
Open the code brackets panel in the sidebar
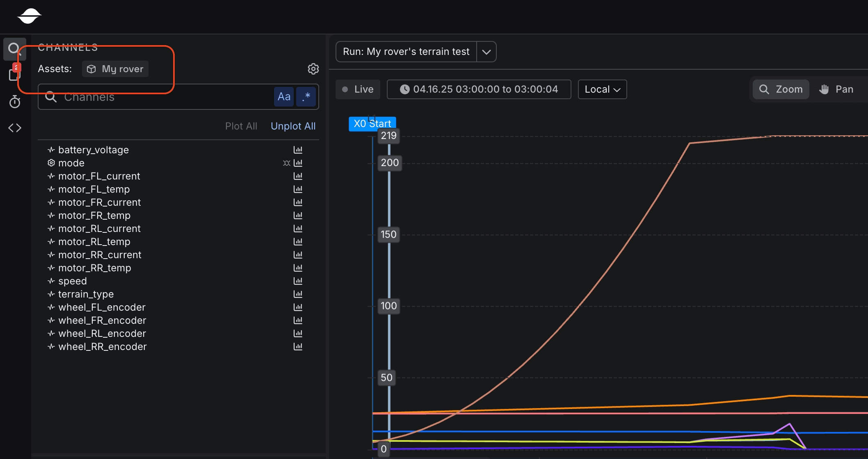pos(15,128)
